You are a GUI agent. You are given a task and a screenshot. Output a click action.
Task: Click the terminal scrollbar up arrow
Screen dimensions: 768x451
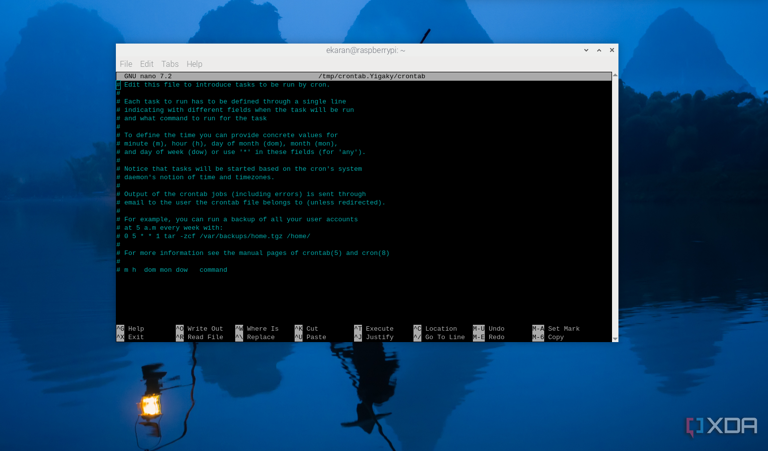pos(615,75)
